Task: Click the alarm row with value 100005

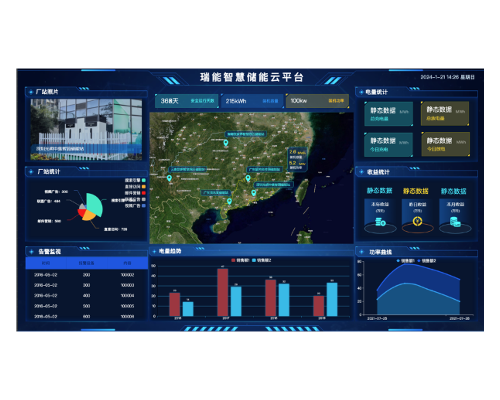Action: [86, 306]
